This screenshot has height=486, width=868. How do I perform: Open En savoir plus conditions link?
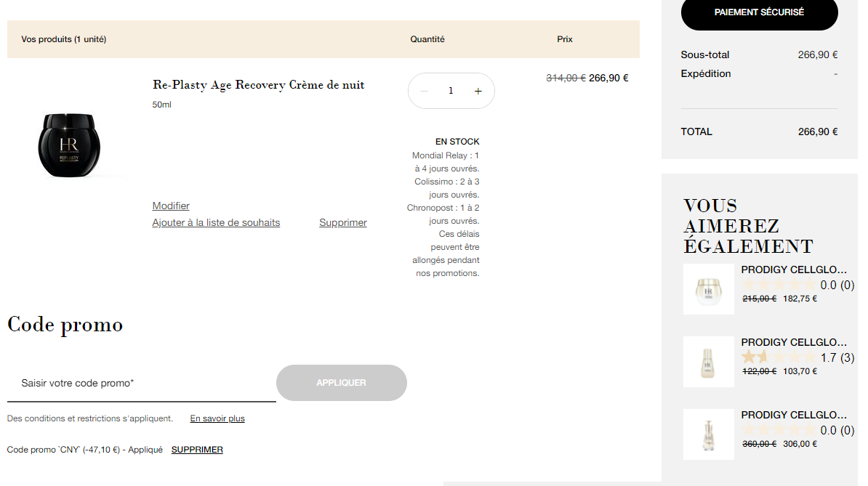click(x=217, y=418)
